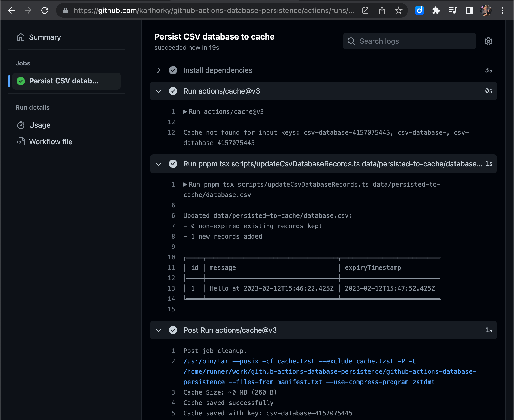Collapse the Run pnpm tsx step
514x420 pixels.
coord(159,164)
